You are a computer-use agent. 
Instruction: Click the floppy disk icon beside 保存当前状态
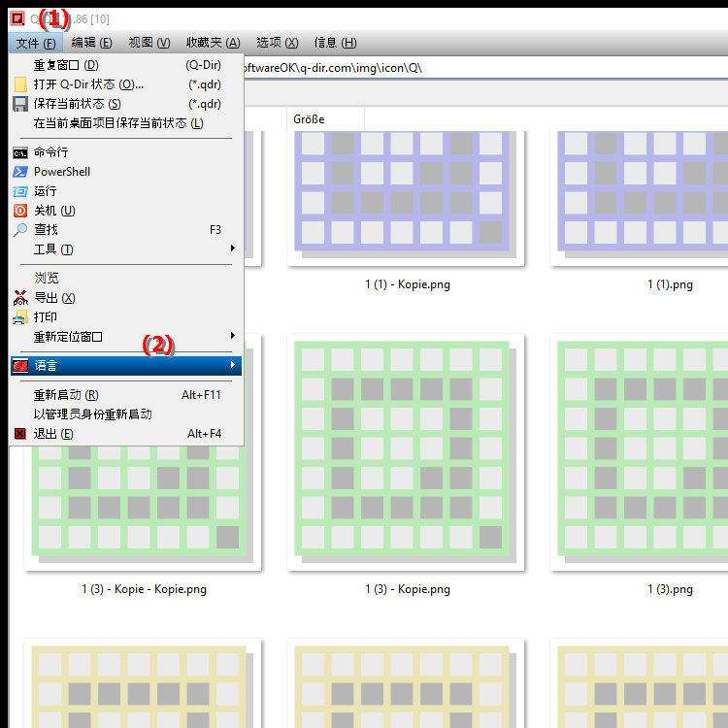(20, 104)
